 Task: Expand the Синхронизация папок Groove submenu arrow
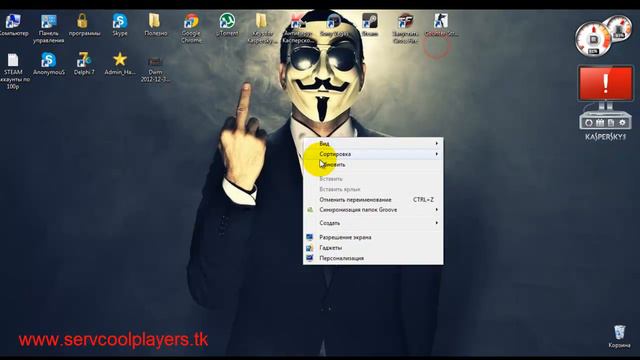(x=437, y=210)
